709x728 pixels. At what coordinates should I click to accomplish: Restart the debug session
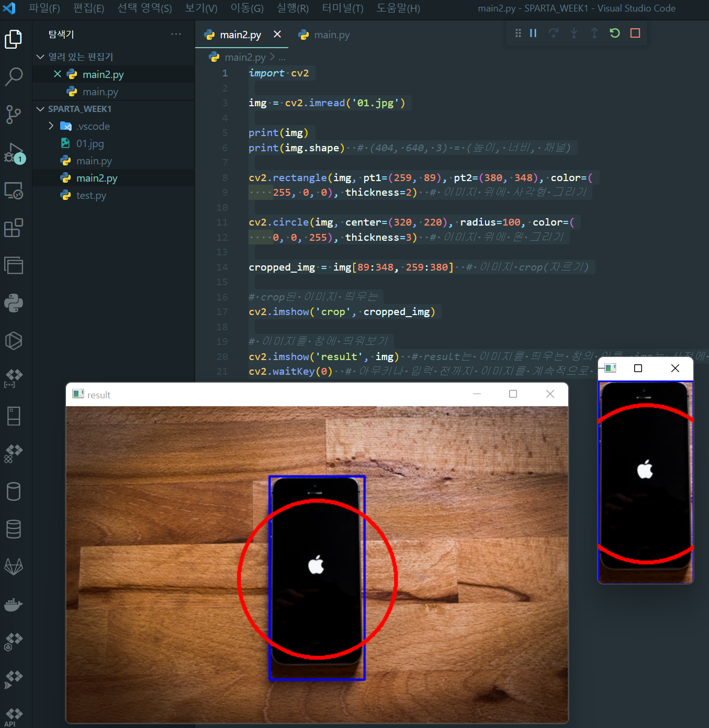point(615,33)
